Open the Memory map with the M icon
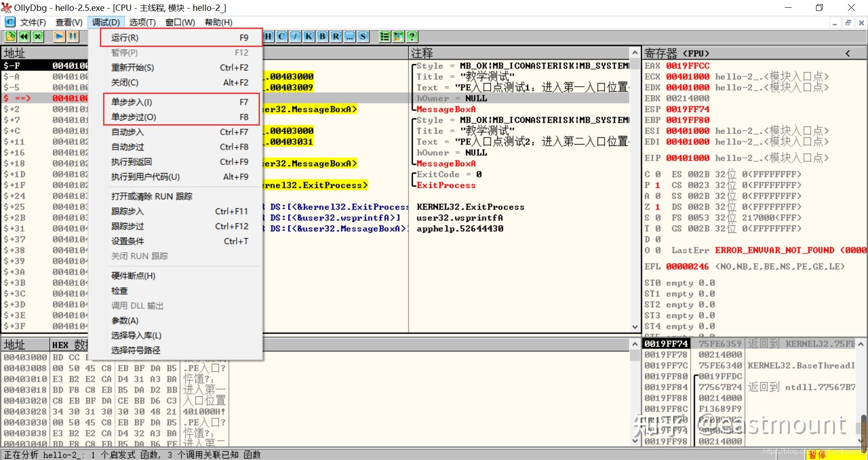The height and width of the screenshot is (460, 868). pos(227,37)
